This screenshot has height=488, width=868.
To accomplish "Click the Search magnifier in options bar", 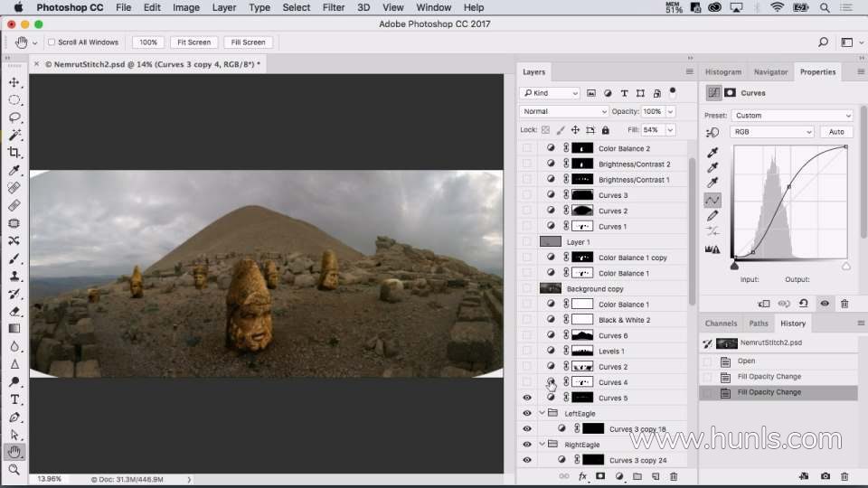I will (x=823, y=42).
